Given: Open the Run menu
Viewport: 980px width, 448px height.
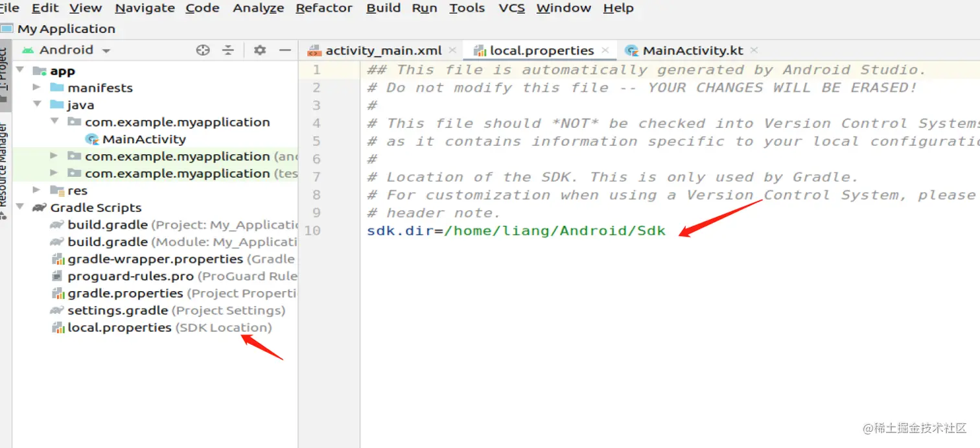Looking at the screenshot, I should (x=425, y=8).
